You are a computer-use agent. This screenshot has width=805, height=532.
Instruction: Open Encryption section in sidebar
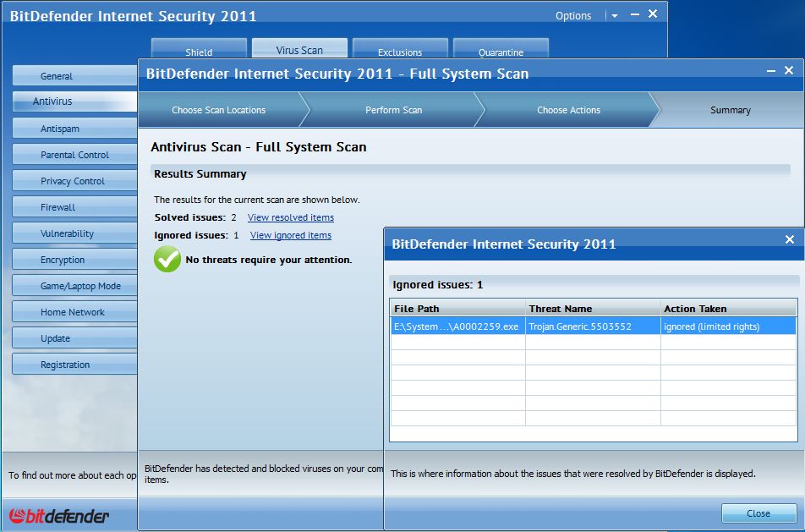(x=75, y=259)
